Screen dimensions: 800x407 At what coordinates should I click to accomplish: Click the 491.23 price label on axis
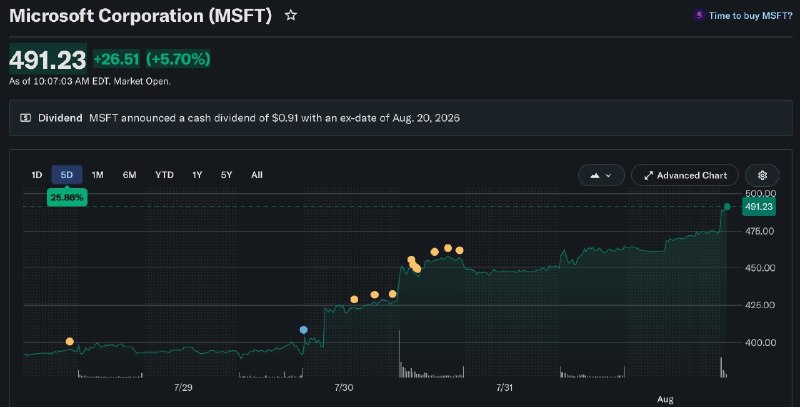pos(759,207)
